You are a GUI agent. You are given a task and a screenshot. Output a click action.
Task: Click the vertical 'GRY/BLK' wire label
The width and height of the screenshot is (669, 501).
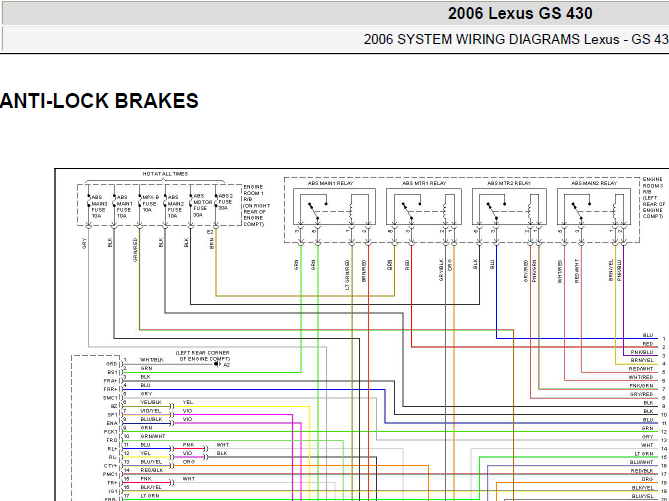441,270
